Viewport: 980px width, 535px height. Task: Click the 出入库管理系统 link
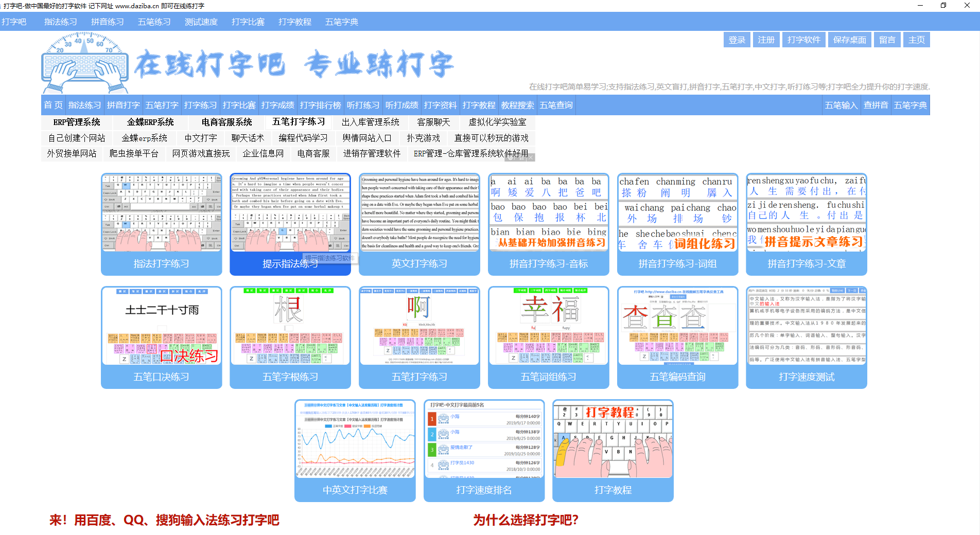tap(371, 122)
